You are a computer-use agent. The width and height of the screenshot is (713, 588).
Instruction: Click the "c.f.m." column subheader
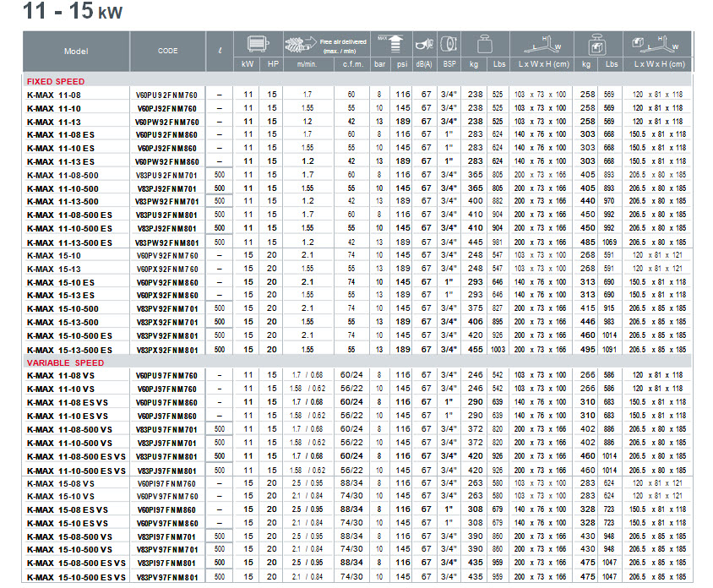353,64
